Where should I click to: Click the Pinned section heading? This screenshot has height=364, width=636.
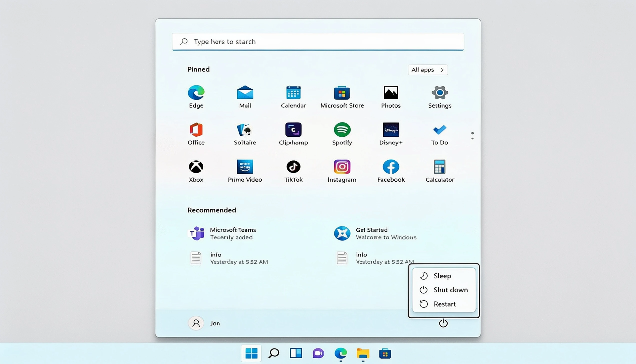[198, 69]
